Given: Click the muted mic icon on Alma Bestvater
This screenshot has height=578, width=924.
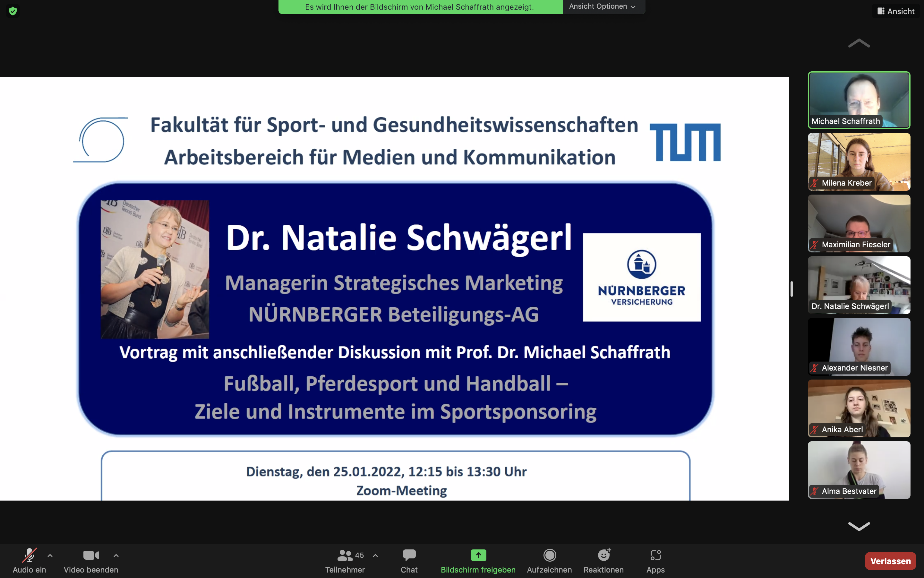Looking at the screenshot, I should (x=815, y=491).
